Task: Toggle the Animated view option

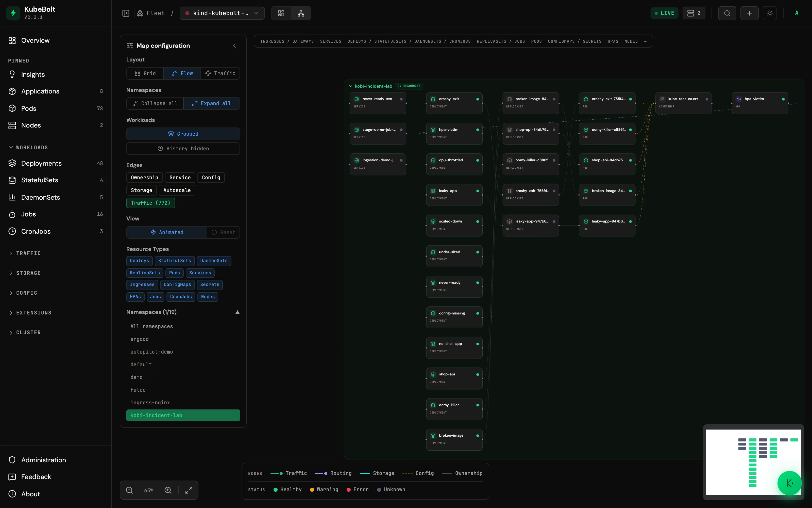Action: click(167, 232)
